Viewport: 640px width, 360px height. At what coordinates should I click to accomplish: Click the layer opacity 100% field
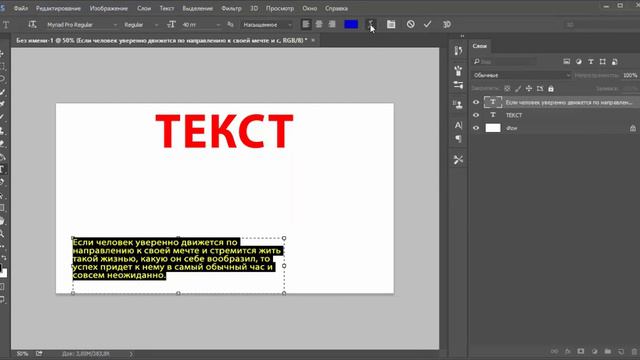630,76
